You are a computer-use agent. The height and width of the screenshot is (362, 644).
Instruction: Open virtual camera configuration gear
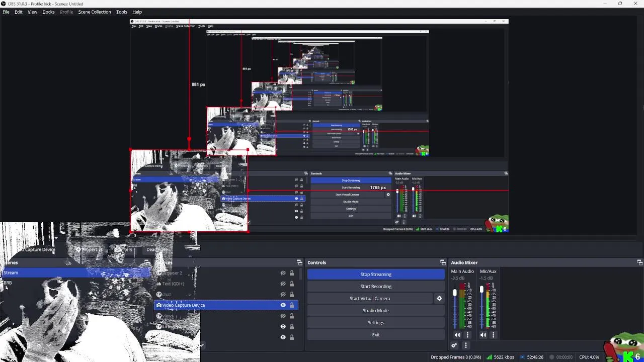pyautogui.click(x=439, y=299)
